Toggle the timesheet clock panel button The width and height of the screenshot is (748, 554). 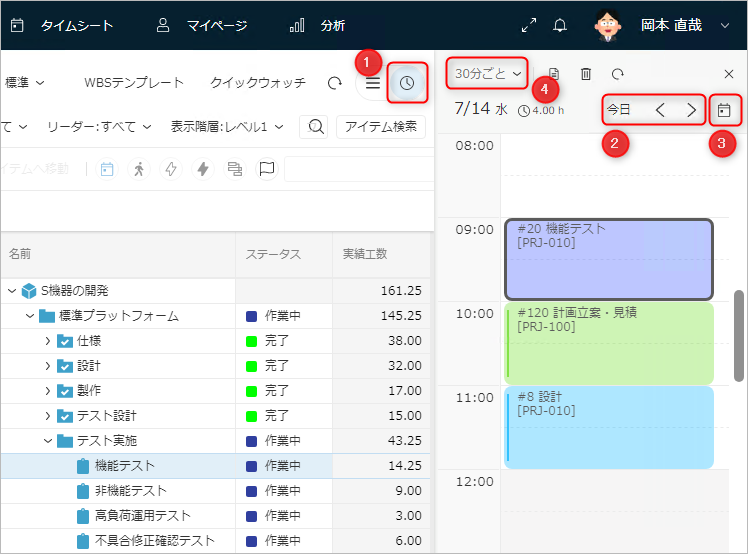[407, 83]
